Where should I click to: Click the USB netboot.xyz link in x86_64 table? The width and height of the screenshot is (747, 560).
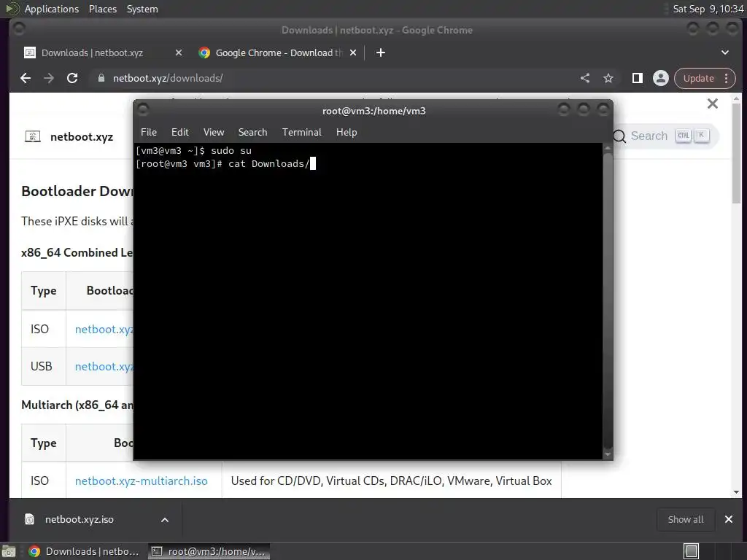(x=104, y=366)
